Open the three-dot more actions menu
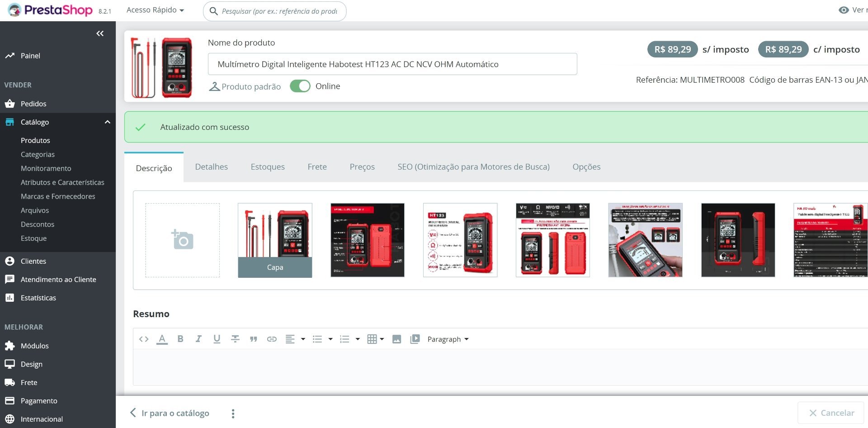The width and height of the screenshot is (868, 428). click(233, 414)
